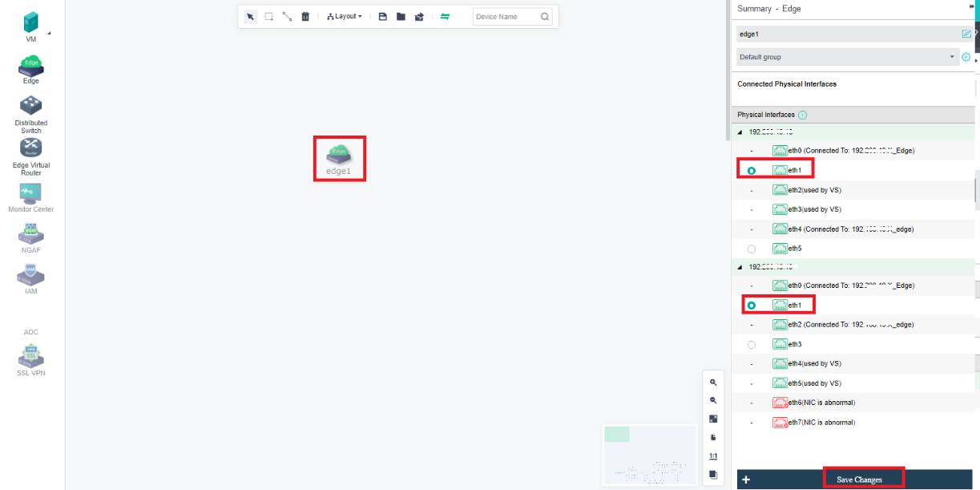Viewport: 980px width, 490px height.
Task: Click the Device Name search field
Action: tap(506, 16)
